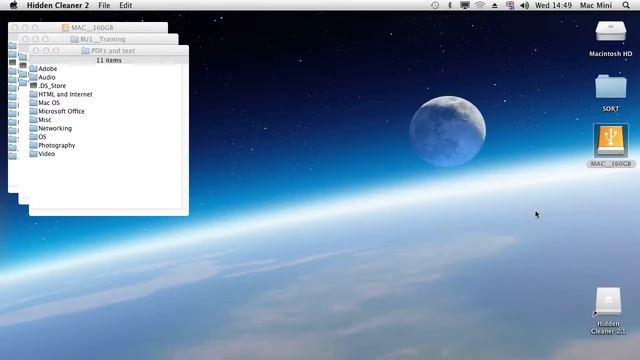Select the Macintosh HD desktop drive icon

(611, 32)
